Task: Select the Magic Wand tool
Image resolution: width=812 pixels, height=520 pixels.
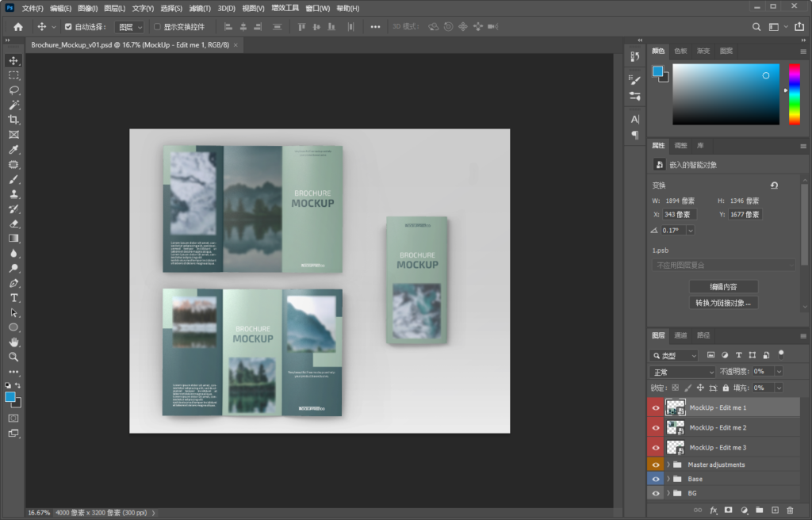Action: tap(13, 105)
